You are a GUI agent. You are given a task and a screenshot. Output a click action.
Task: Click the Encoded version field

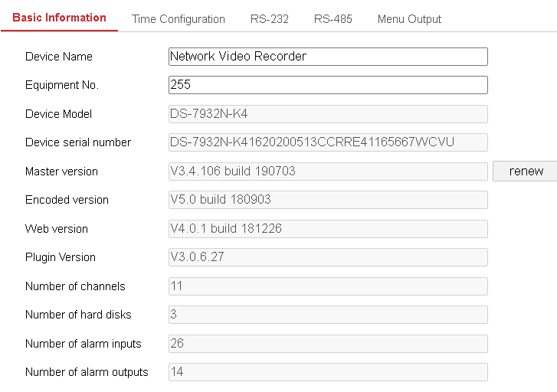pos(327,200)
